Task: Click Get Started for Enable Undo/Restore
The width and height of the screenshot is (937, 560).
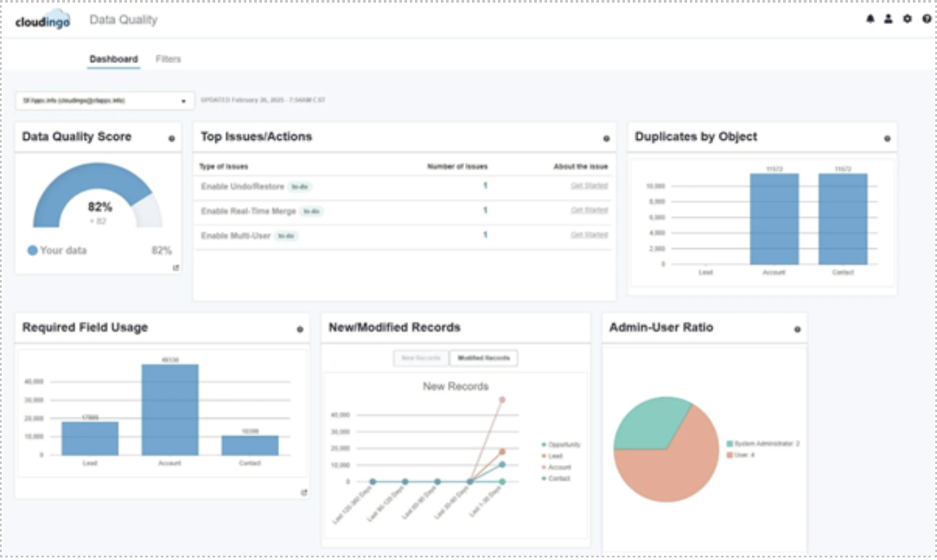Action: click(x=589, y=186)
